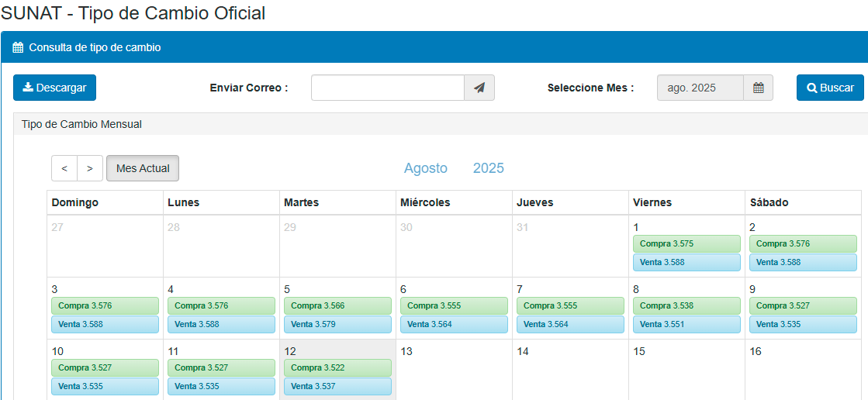Select Compra 3.576 on day 3
Image resolution: width=868 pixels, height=400 pixels.
(x=105, y=305)
